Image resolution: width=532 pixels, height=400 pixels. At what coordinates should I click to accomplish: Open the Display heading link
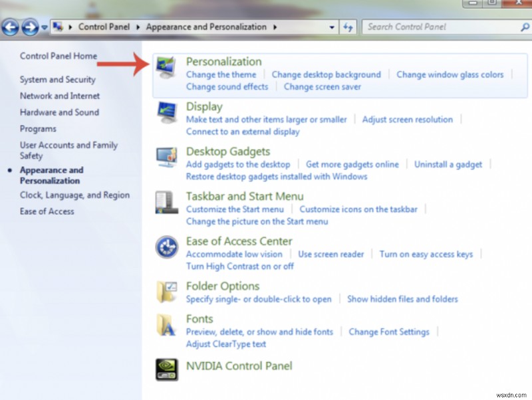(204, 107)
